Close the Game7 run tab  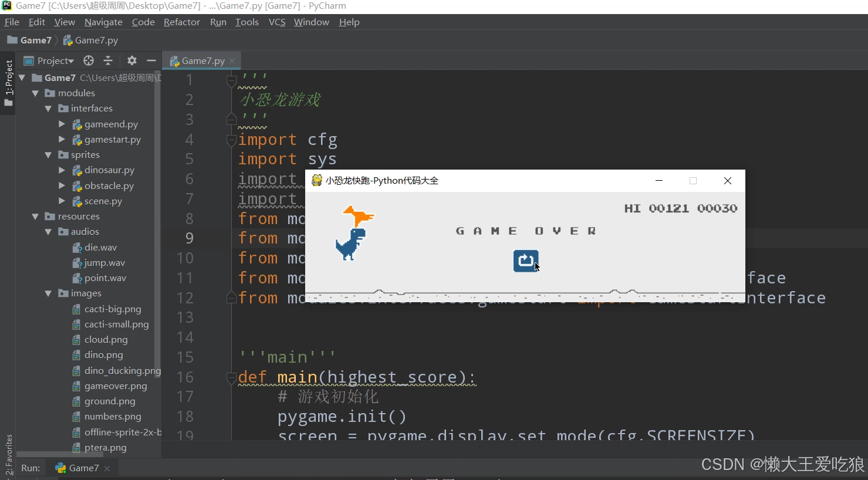point(107,468)
